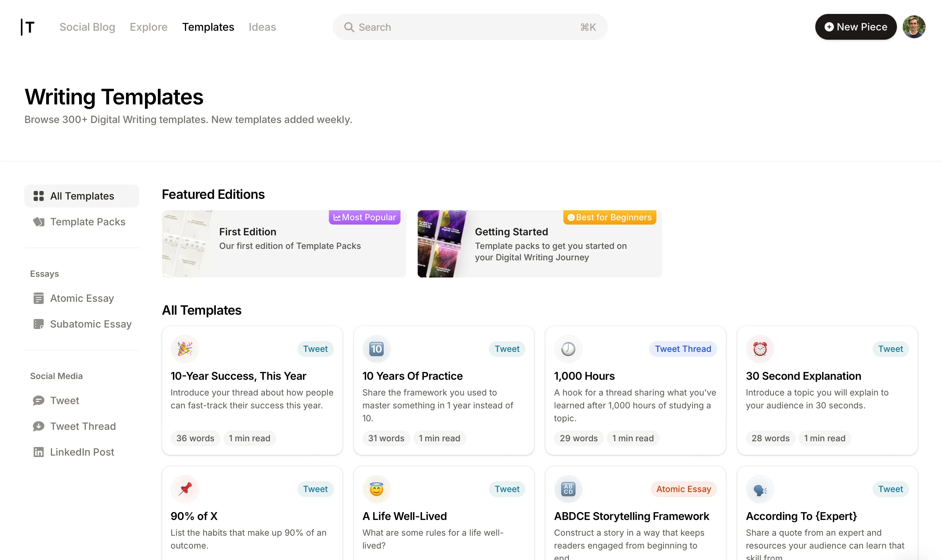Open the user profile avatar
Image resolution: width=942 pixels, height=560 pixels.
coord(913,27)
